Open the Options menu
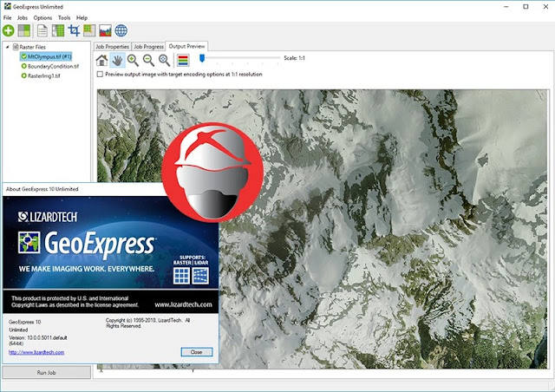This screenshot has width=555, height=392. [x=42, y=17]
